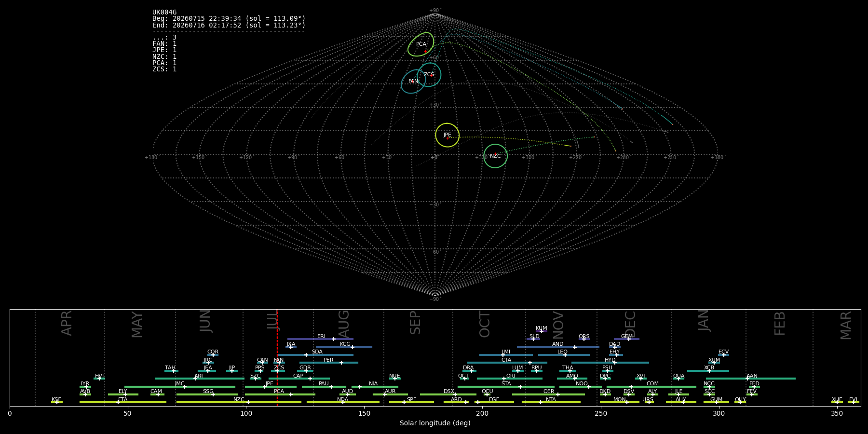868x434 pixels.
Task: Click the SEP month label in timeline
Action: [x=415, y=323]
